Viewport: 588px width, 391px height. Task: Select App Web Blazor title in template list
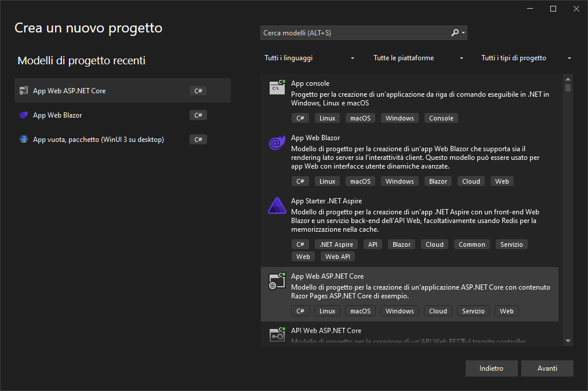pyautogui.click(x=315, y=137)
